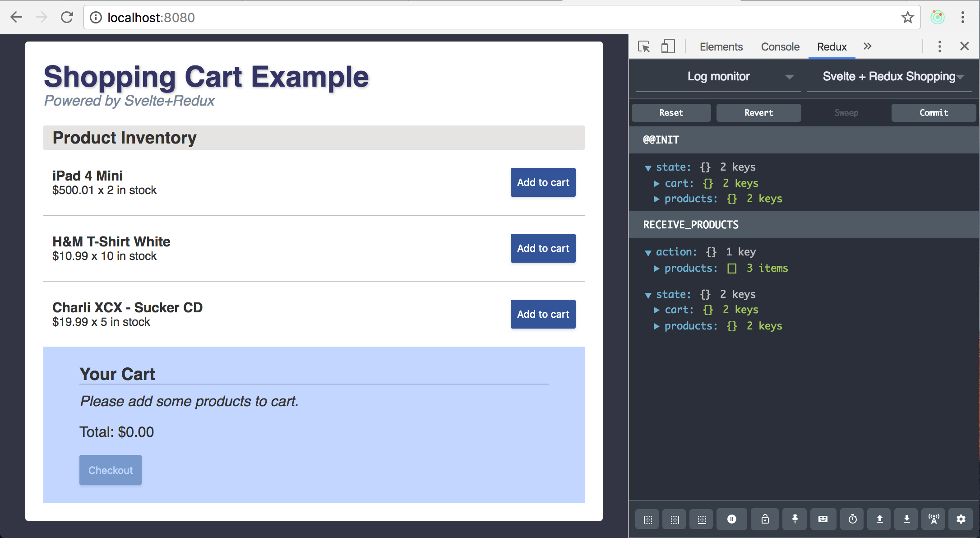Toggle the import state upload icon

[x=879, y=519]
